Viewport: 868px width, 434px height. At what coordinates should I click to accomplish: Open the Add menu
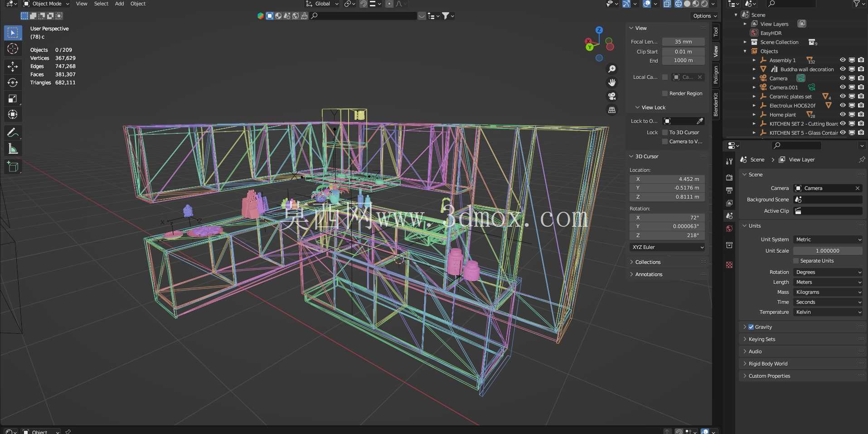(119, 4)
